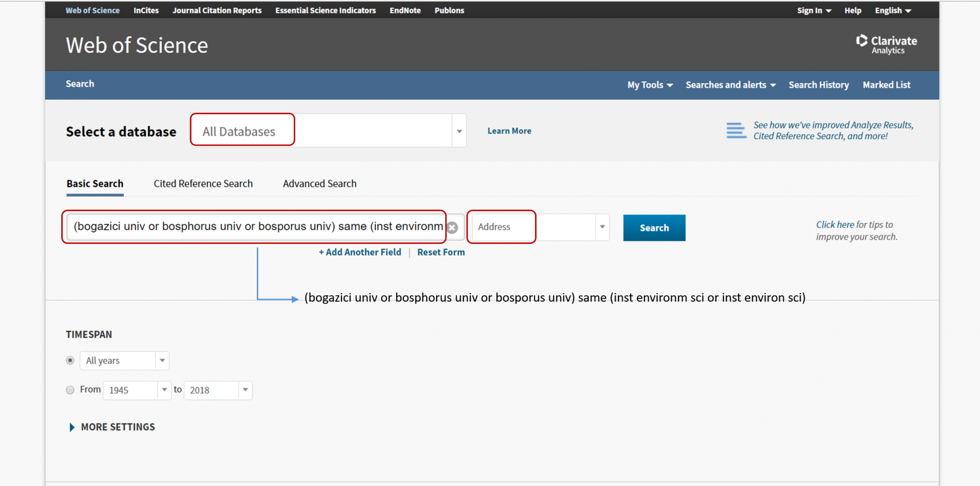This screenshot has width=980, height=486.
Task: Click the blue Search button
Action: [654, 228]
